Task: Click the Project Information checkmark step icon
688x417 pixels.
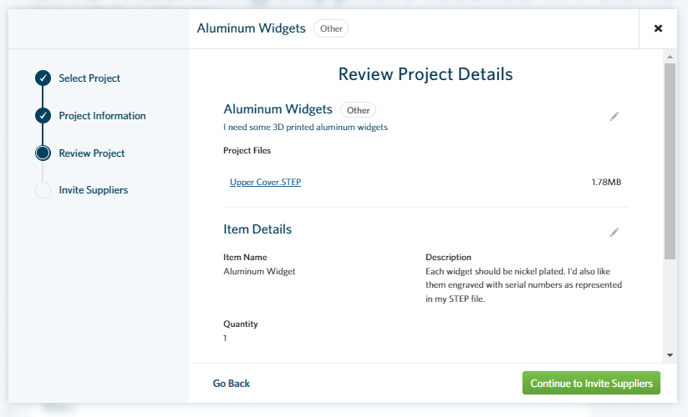Action: (43, 115)
